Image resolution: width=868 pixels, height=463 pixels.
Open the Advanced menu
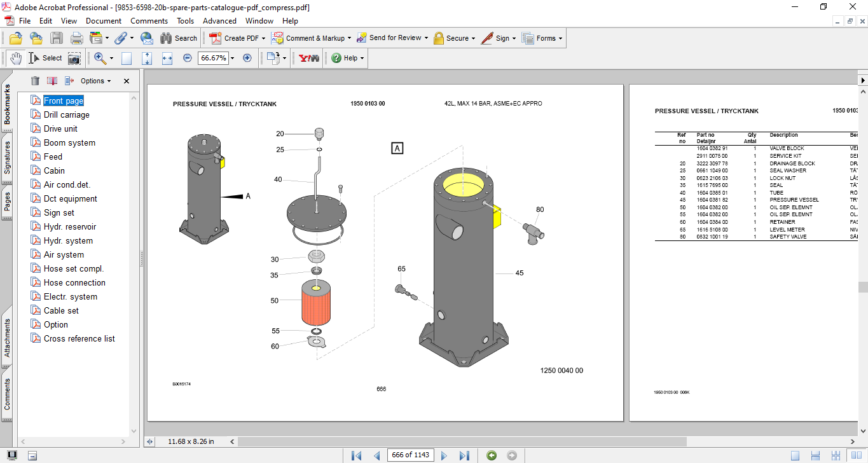click(x=219, y=20)
